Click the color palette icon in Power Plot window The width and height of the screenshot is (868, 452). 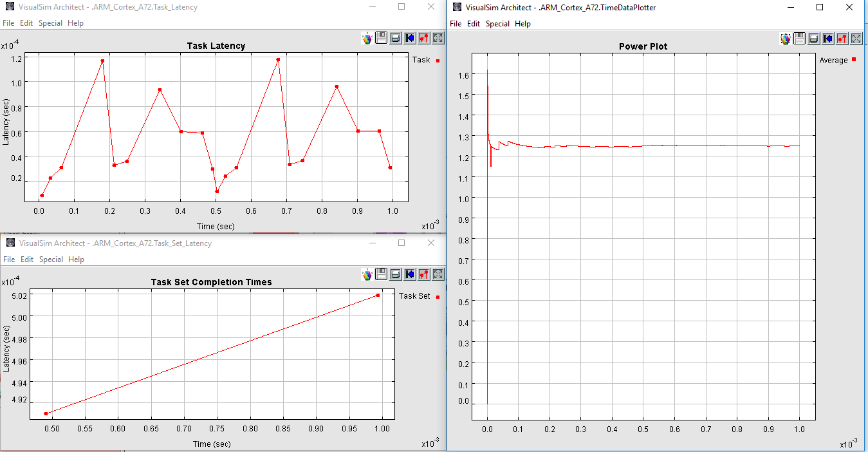(786, 39)
